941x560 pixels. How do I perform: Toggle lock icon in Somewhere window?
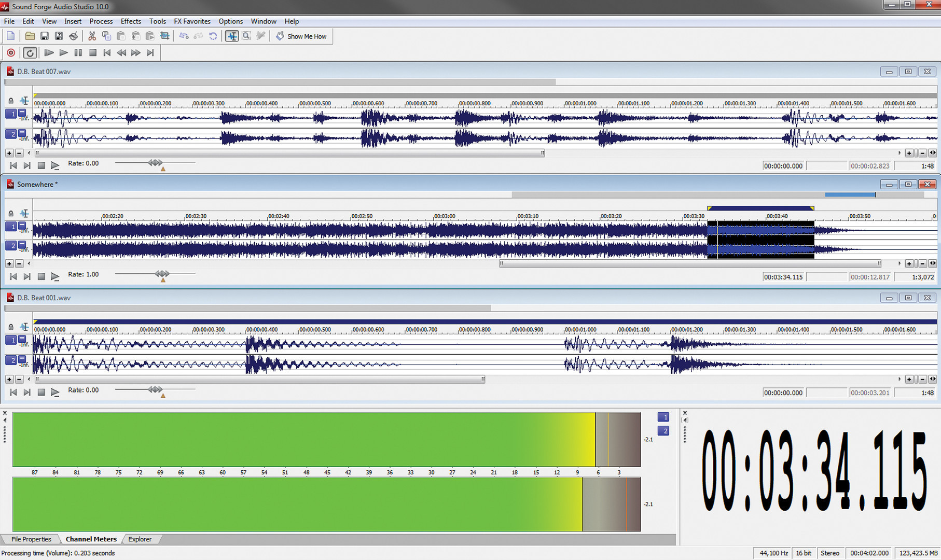coord(11,214)
